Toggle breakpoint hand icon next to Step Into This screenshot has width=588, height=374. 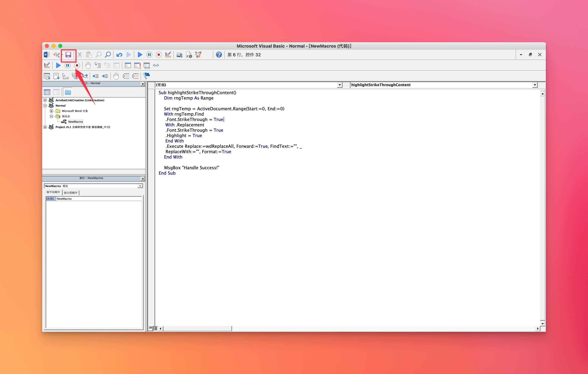point(88,65)
